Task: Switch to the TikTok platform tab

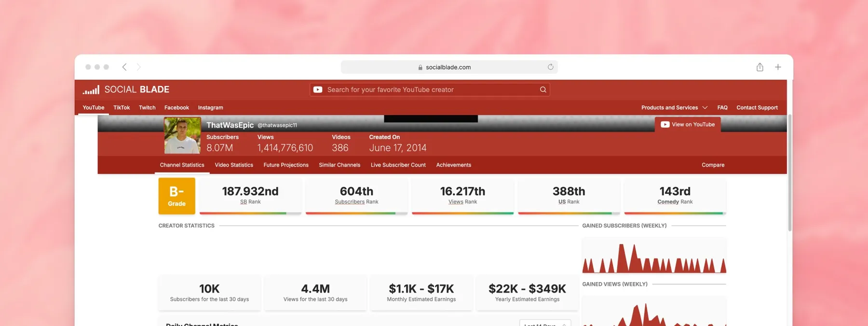Action: [x=122, y=108]
